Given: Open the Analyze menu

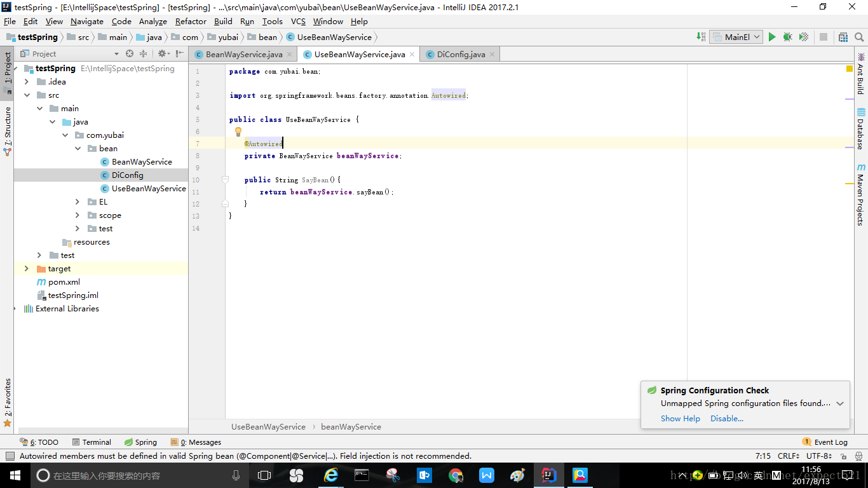Looking at the screenshot, I should pyautogui.click(x=153, y=21).
